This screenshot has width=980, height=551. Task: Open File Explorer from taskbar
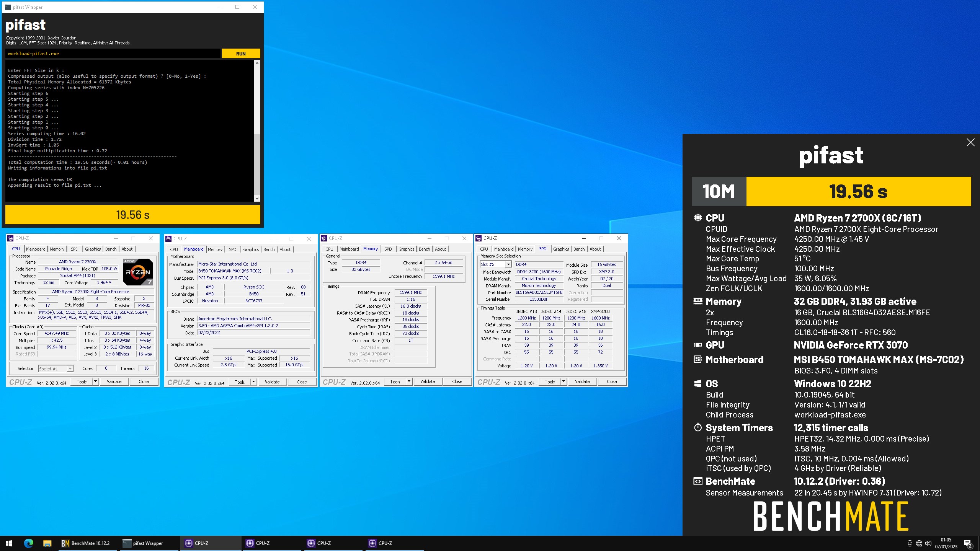tap(47, 543)
